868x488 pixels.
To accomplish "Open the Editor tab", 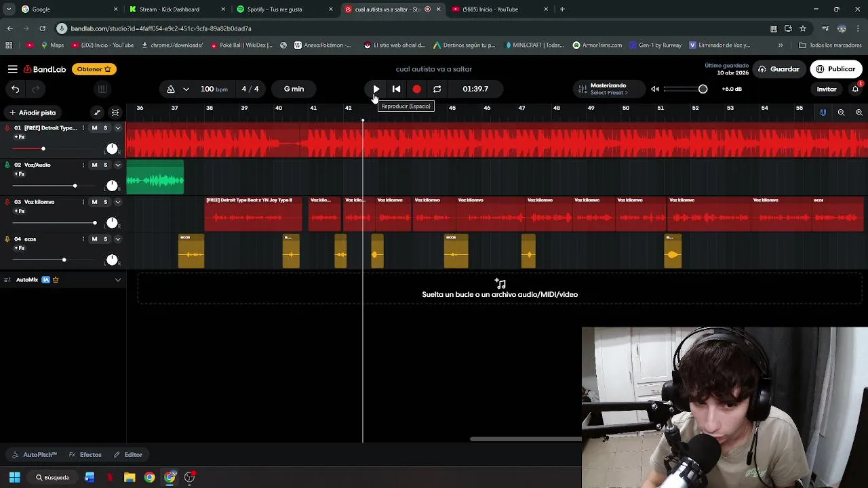I will pos(128,455).
